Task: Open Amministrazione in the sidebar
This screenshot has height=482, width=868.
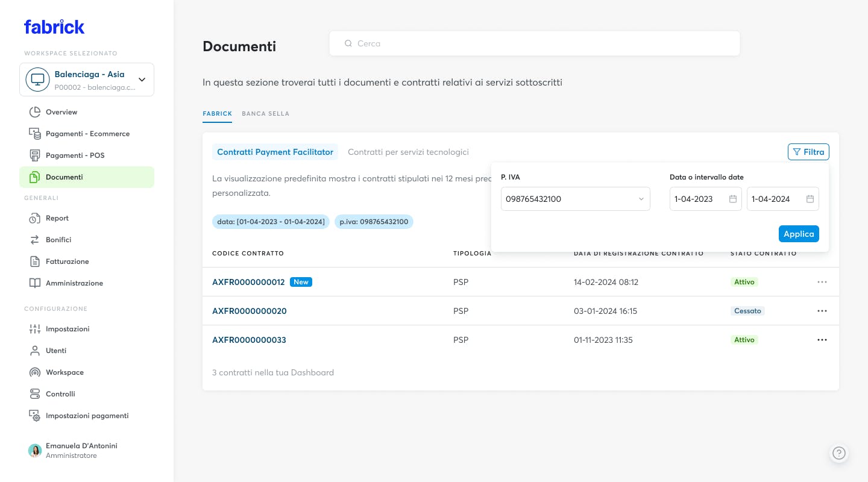Action: (x=87, y=283)
